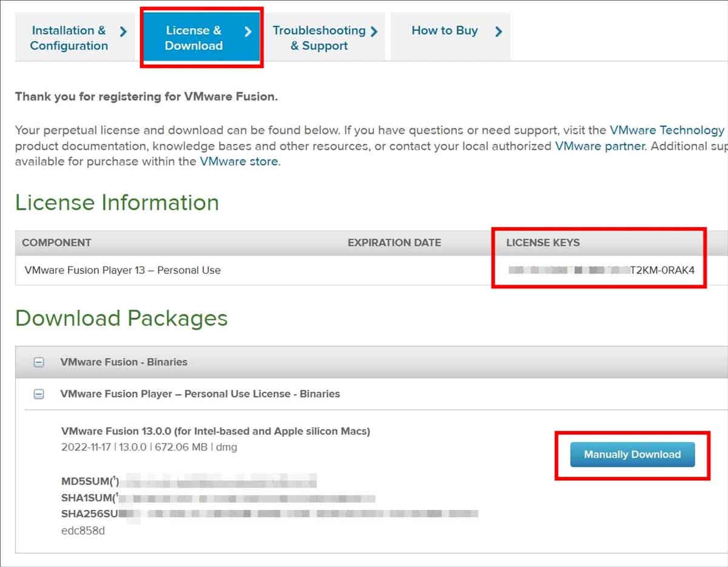This screenshot has width=728, height=567.
Task: Collapse the VMware Fusion - Binaries section
Action: pos(38,362)
